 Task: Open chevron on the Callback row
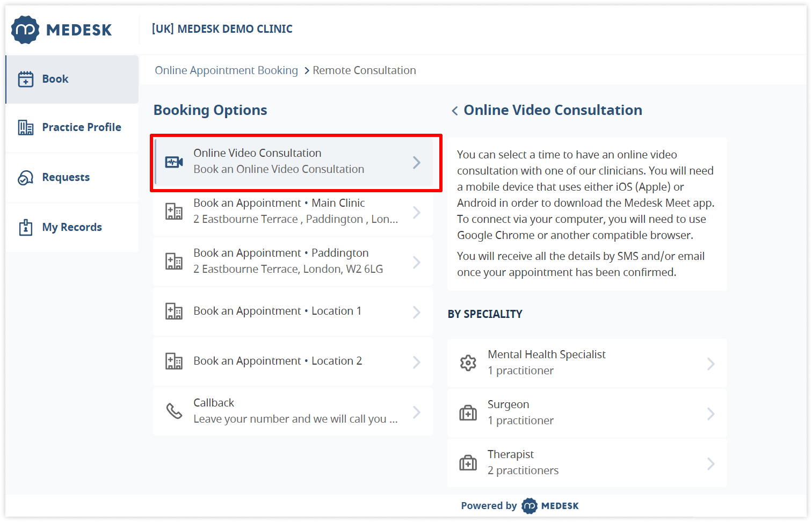coord(417,412)
